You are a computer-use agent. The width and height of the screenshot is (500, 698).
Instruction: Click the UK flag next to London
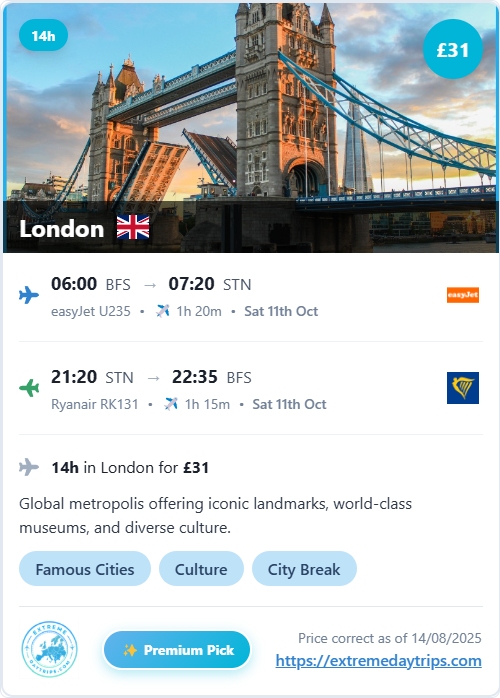[133, 227]
